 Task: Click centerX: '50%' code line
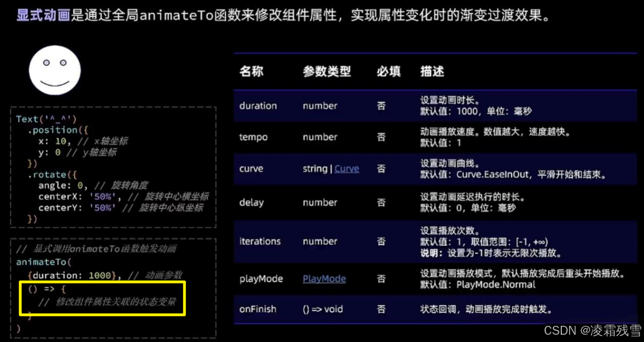(123, 197)
